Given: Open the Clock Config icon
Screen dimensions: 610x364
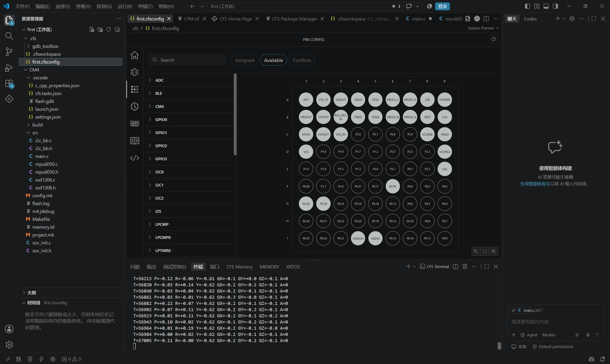Looking at the screenshot, I should click(134, 106).
